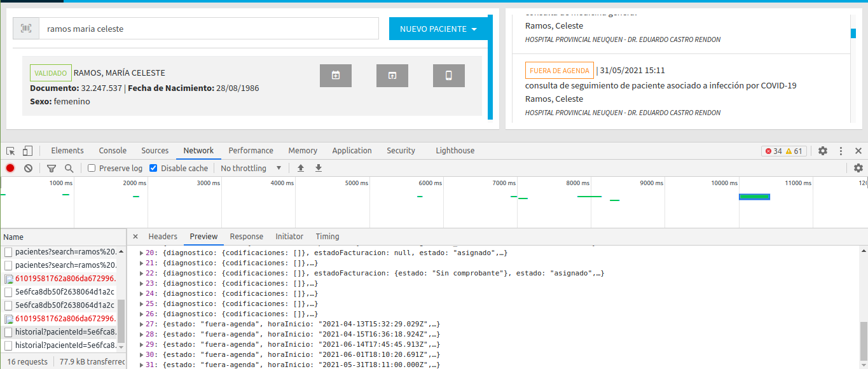Tick checkbox of first 5e6fca8db50f request
This screenshot has height=369, width=868.
tap(9, 291)
